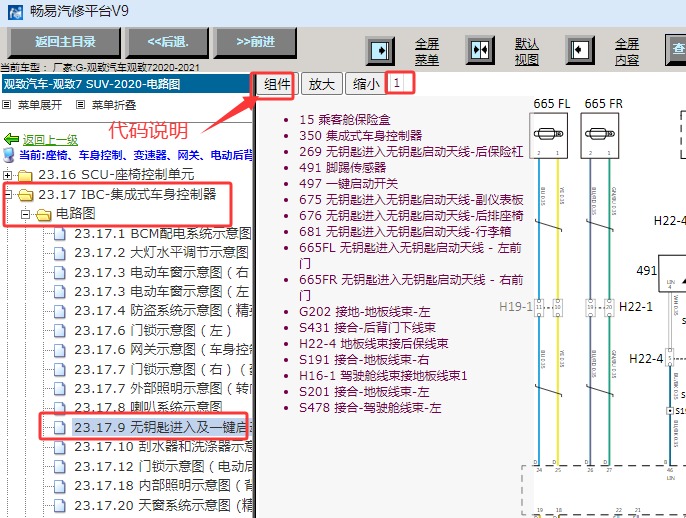Click the 缩小 zoom-out button

tap(366, 84)
